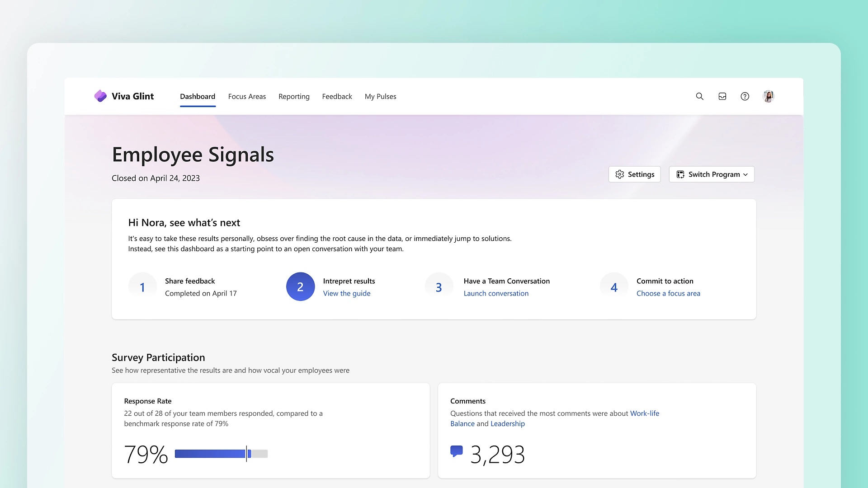Screen dimensions: 868x488
Task: Click Choose a focus area step 4
Action: coord(668,293)
